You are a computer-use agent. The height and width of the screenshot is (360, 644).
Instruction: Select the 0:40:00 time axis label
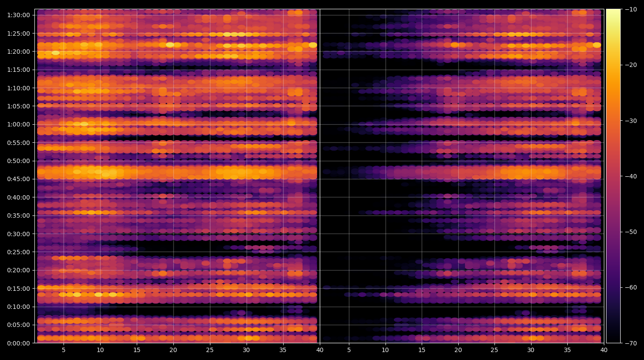19,197
